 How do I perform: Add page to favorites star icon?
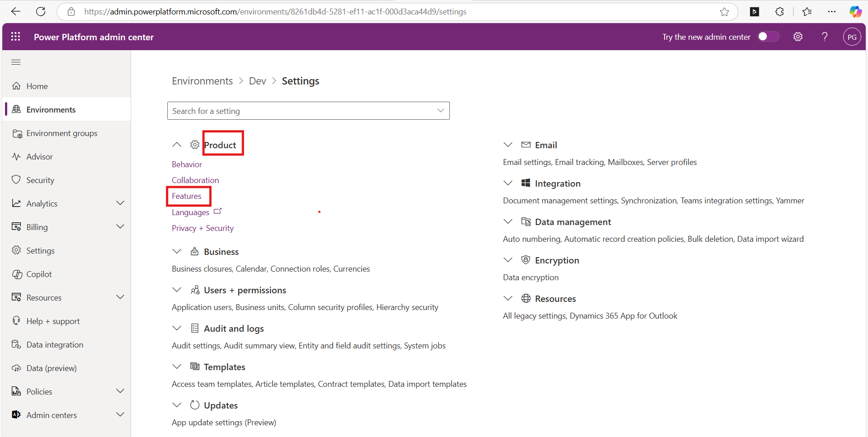click(724, 12)
